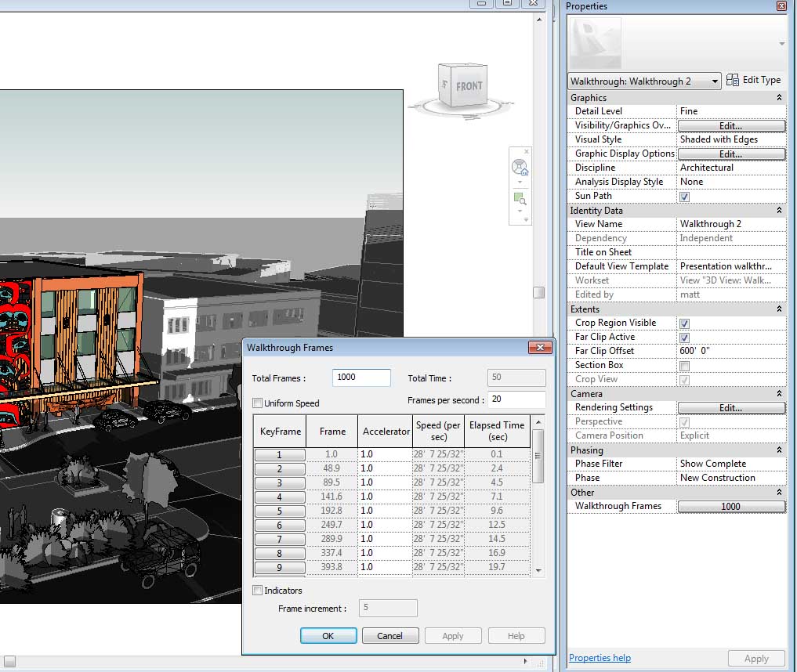Enable the Uniform Speed checkbox
The image size is (797, 672).
pyautogui.click(x=258, y=403)
